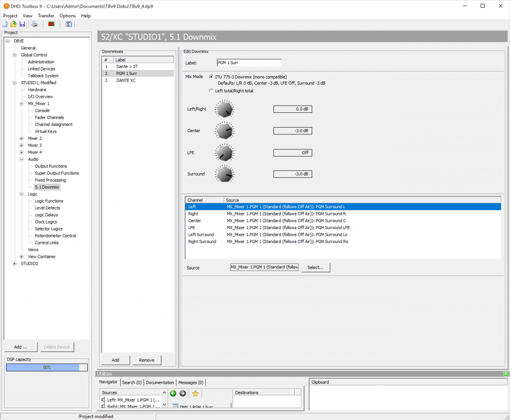Click the Save project floppy icon

(x=22, y=24)
